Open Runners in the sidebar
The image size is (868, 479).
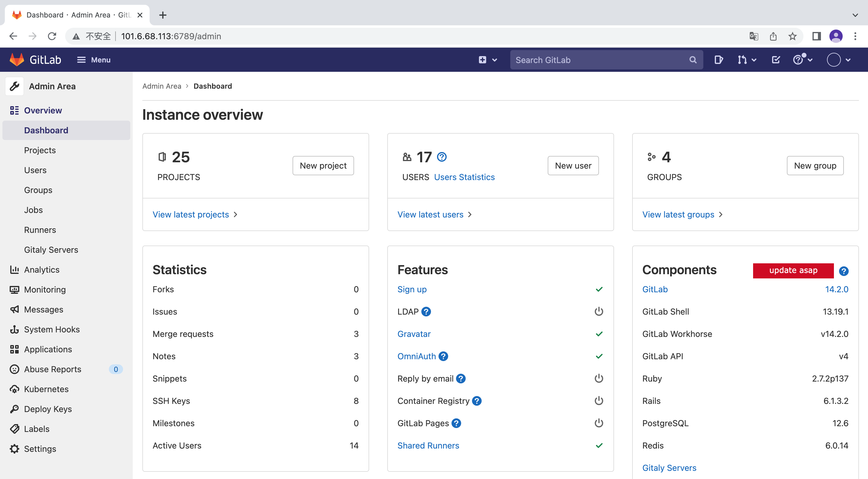point(40,230)
